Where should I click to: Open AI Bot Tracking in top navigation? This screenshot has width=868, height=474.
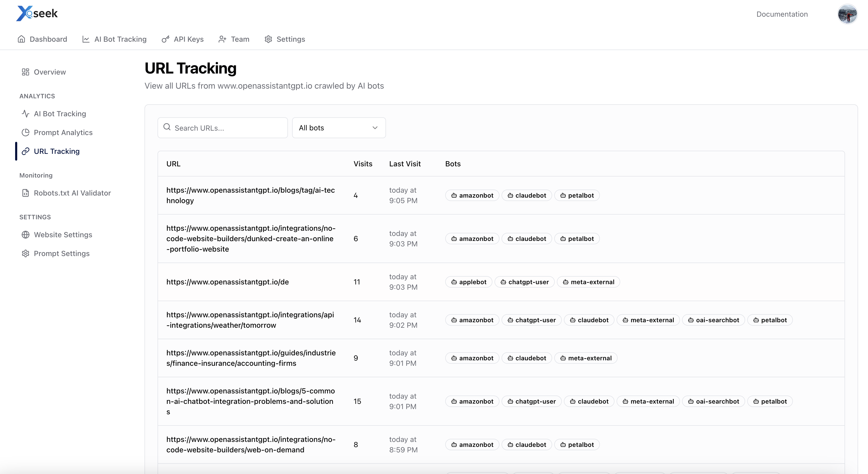point(114,39)
